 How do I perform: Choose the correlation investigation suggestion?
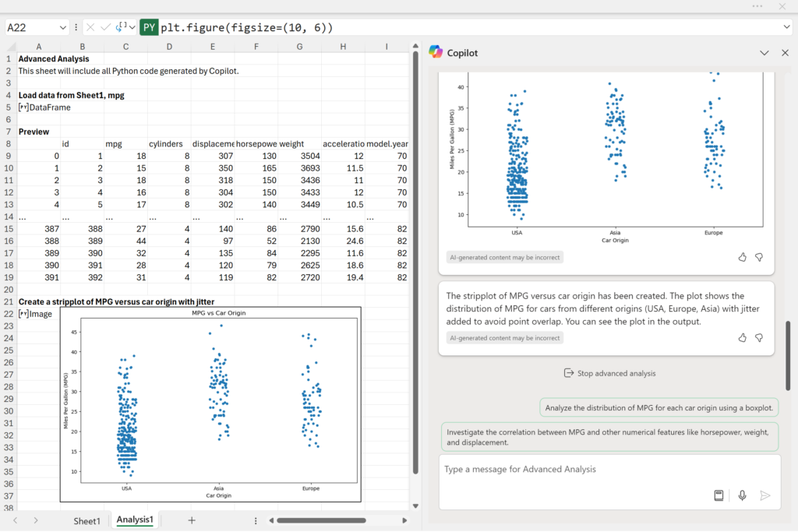[609, 437]
